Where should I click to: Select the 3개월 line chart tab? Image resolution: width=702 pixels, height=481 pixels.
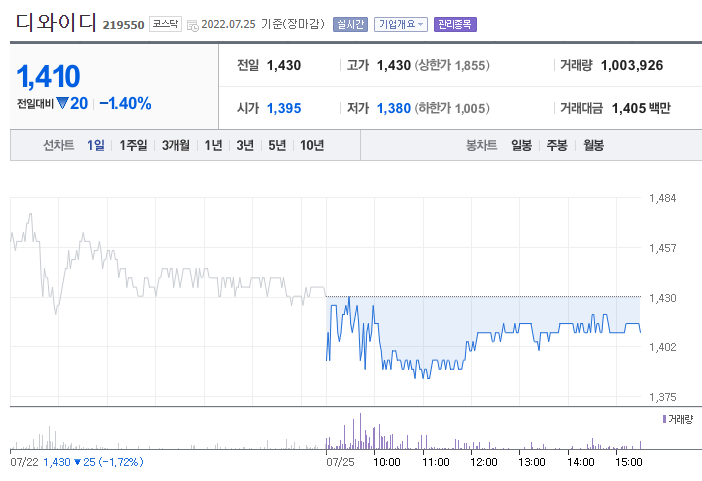[x=176, y=145]
